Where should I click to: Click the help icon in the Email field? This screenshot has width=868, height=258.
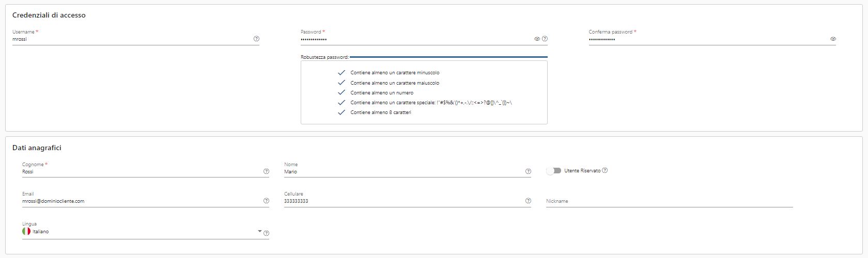coord(267,201)
